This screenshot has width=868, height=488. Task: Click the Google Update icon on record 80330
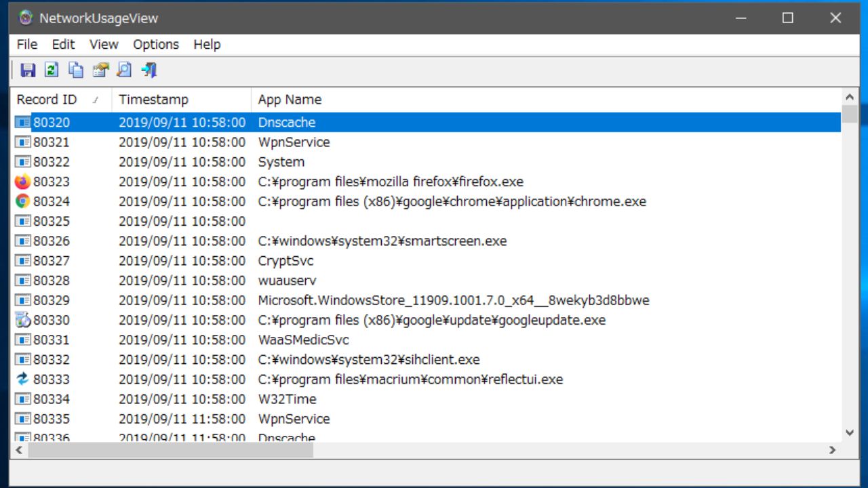(x=23, y=320)
